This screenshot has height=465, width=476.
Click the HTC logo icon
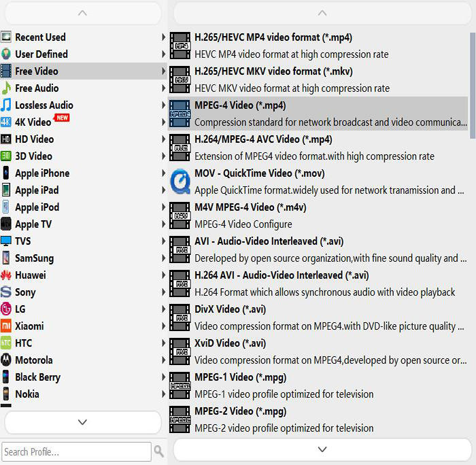6,343
